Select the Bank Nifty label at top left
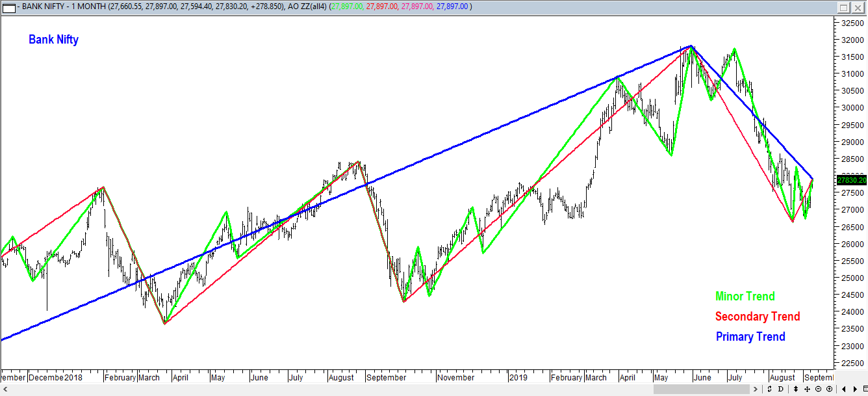Viewport: 868px width, 396px height. point(53,40)
